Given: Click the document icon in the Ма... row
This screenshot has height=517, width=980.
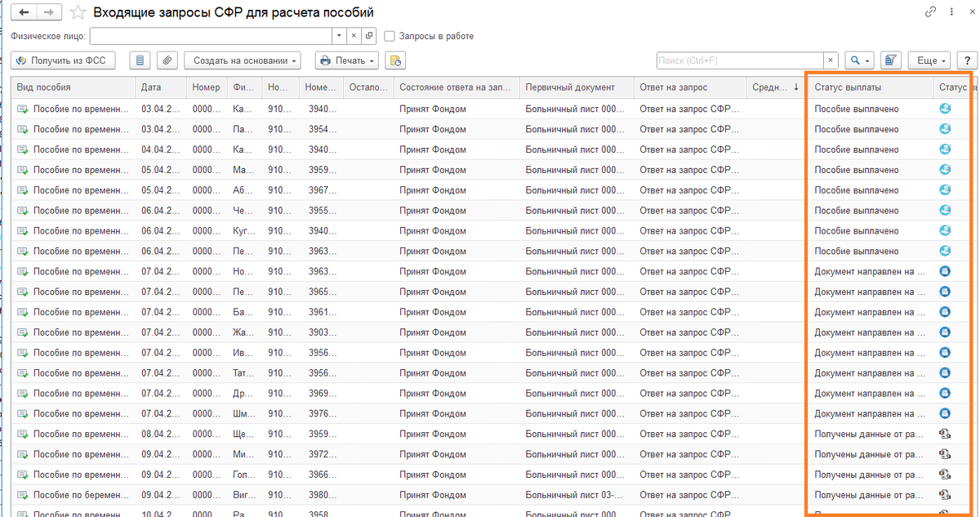Looking at the screenshot, I should pyautogui.click(x=23, y=170).
